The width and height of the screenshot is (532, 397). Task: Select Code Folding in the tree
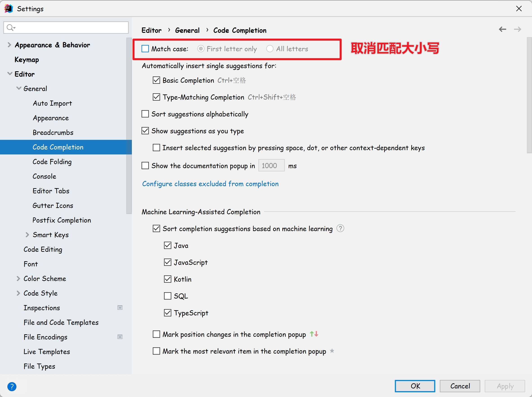(x=52, y=162)
